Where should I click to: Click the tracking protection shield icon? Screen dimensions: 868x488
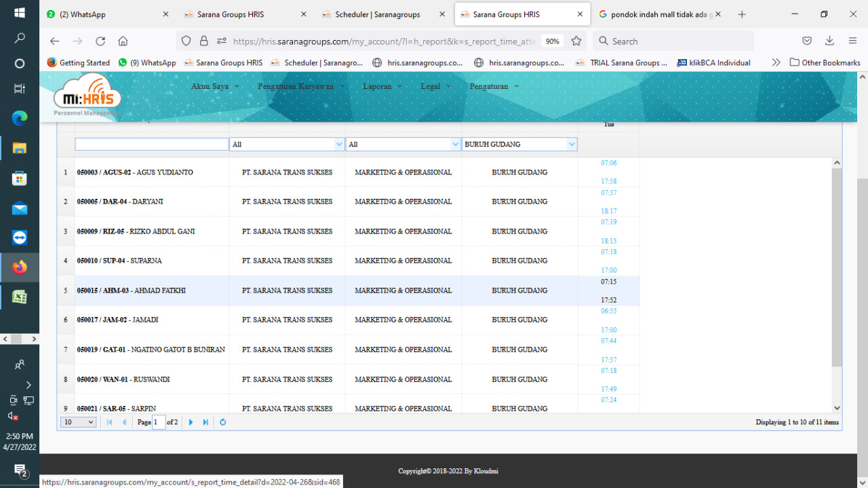click(x=186, y=41)
